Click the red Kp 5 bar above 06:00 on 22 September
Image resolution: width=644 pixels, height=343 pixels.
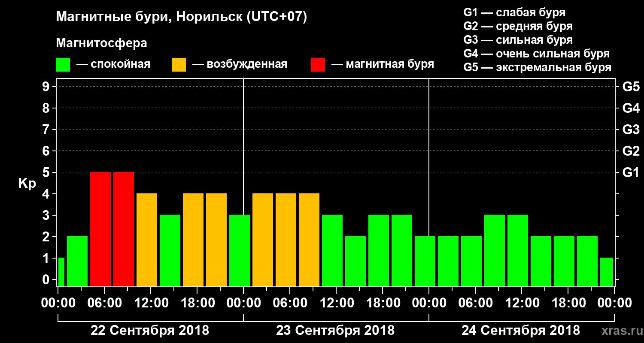point(100,229)
